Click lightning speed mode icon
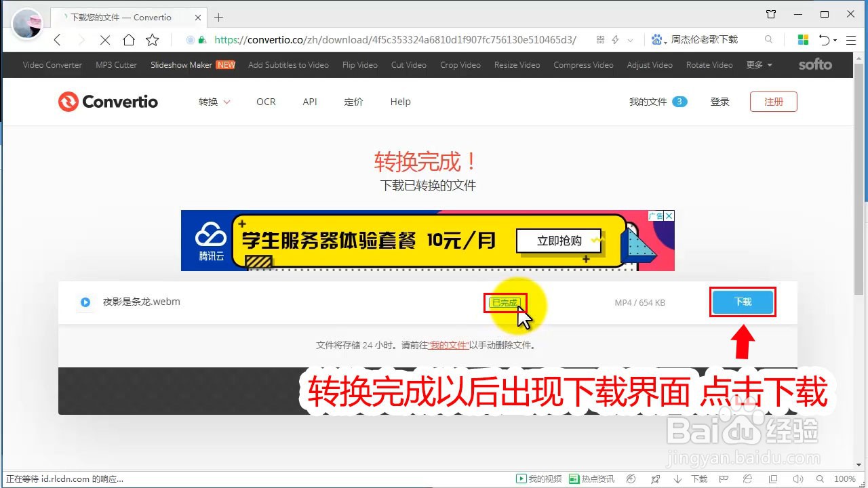Viewport: 868px width, 488px height. [x=616, y=40]
